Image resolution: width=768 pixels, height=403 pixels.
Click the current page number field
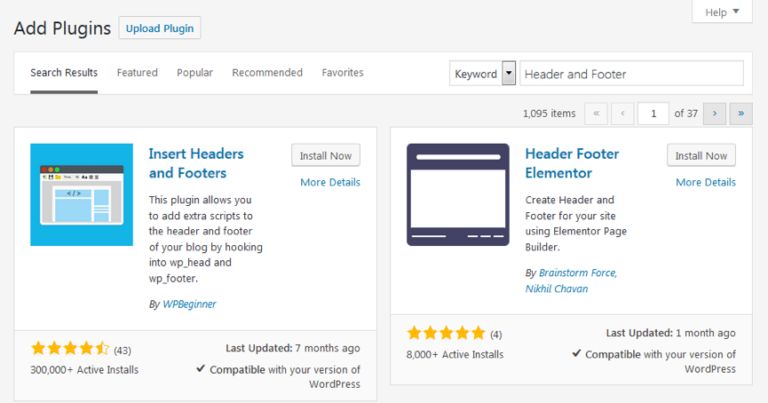point(653,114)
